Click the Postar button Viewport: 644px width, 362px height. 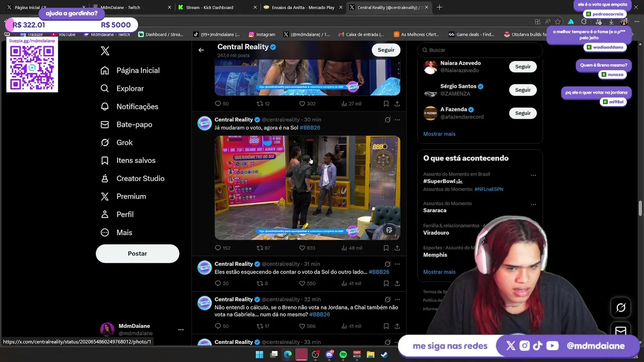tap(137, 253)
